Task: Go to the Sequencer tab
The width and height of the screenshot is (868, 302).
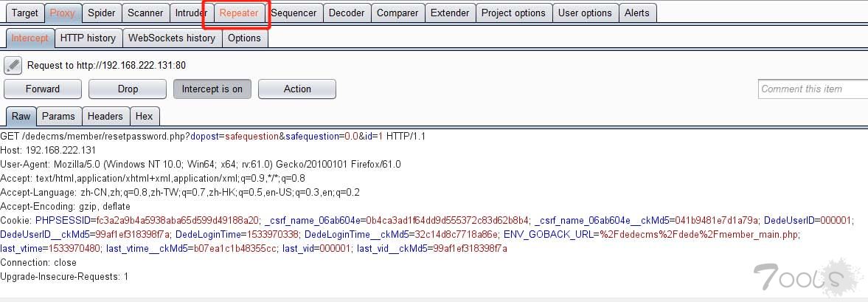Action: [294, 13]
